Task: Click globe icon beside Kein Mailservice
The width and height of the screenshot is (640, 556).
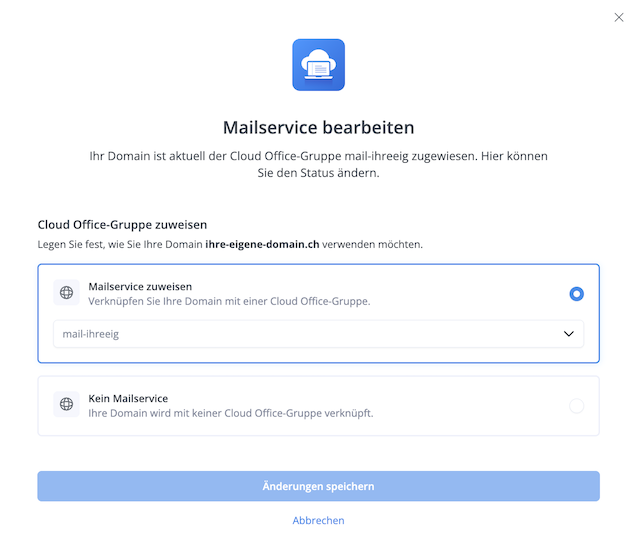Action: click(x=67, y=404)
